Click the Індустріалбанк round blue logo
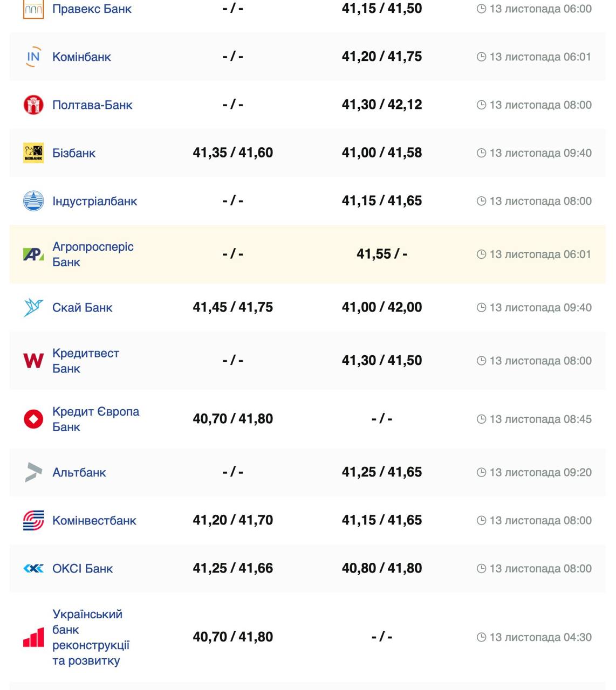Viewport: 616px width, 690px height. coord(33,201)
